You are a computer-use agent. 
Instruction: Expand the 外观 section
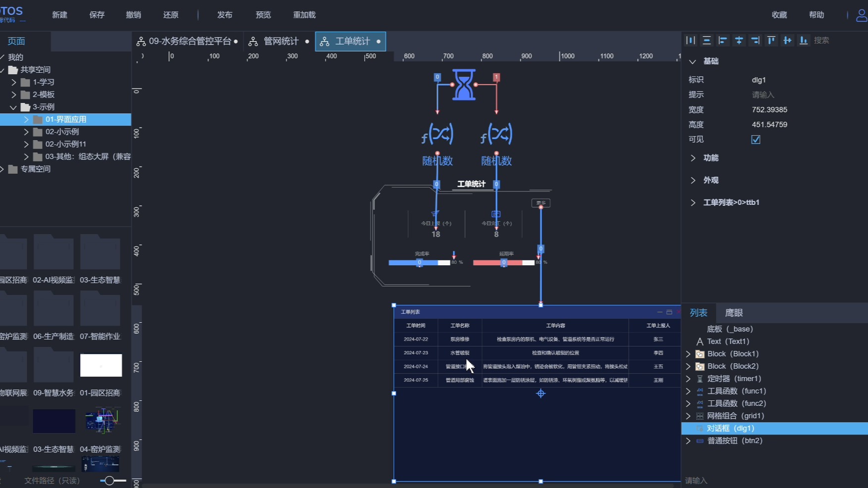point(693,180)
